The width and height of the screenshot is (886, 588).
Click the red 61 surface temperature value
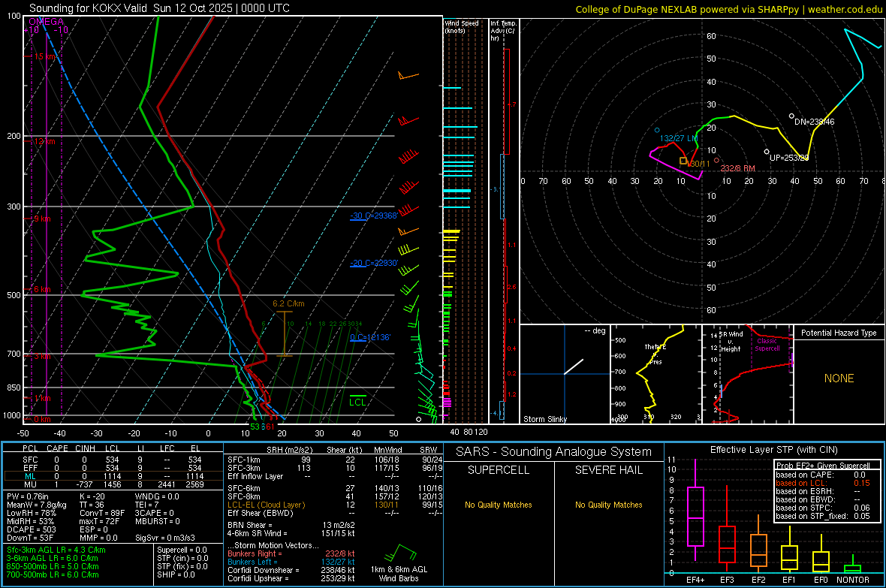click(270, 427)
